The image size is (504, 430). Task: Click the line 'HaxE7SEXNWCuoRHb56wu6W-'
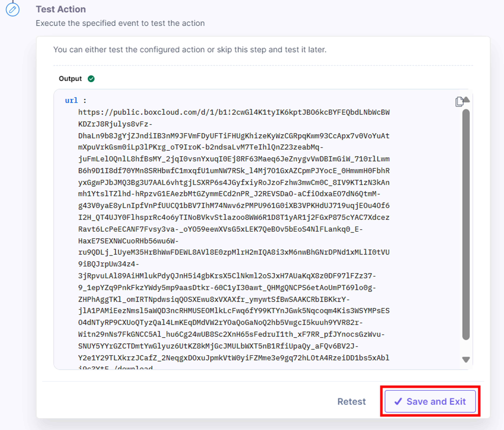click(x=128, y=241)
